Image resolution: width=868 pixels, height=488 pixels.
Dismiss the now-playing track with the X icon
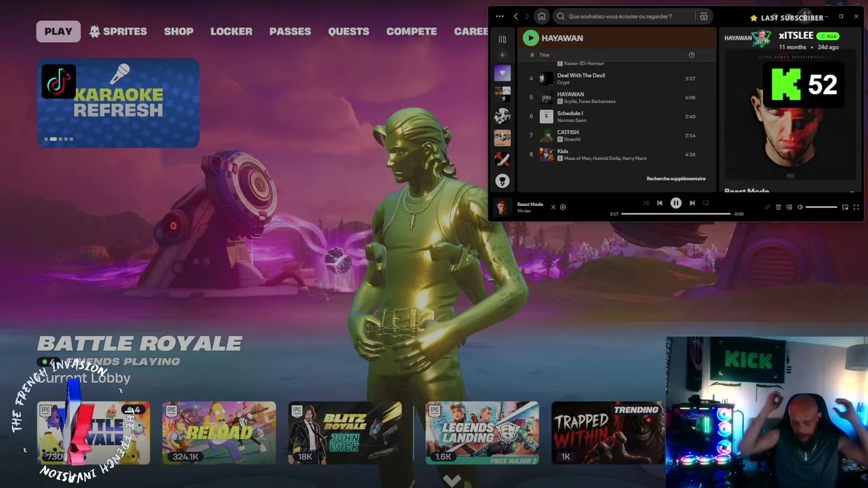[x=553, y=207]
